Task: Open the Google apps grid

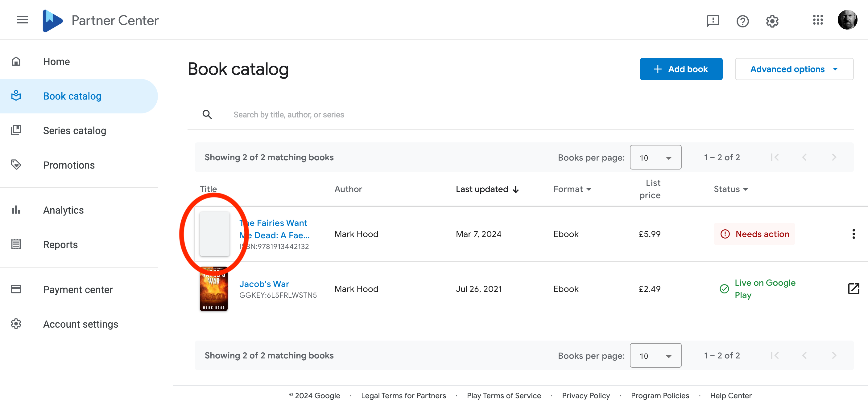Action: pyautogui.click(x=818, y=20)
